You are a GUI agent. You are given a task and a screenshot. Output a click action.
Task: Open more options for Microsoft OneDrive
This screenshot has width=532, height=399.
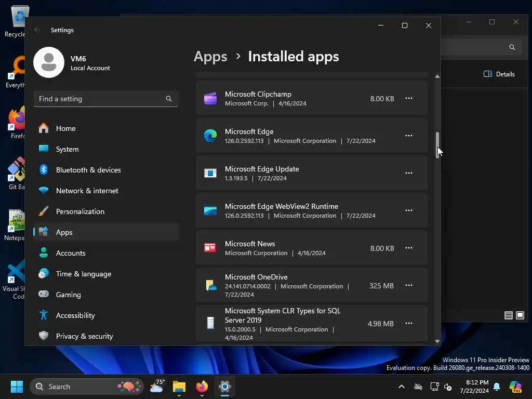pyautogui.click(x=409, y=285)
